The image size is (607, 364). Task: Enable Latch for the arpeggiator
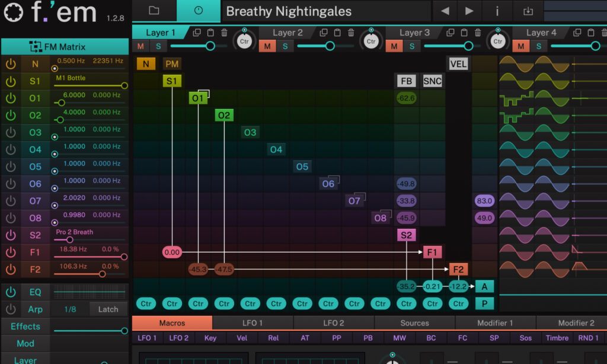click(x=107, y=309)
